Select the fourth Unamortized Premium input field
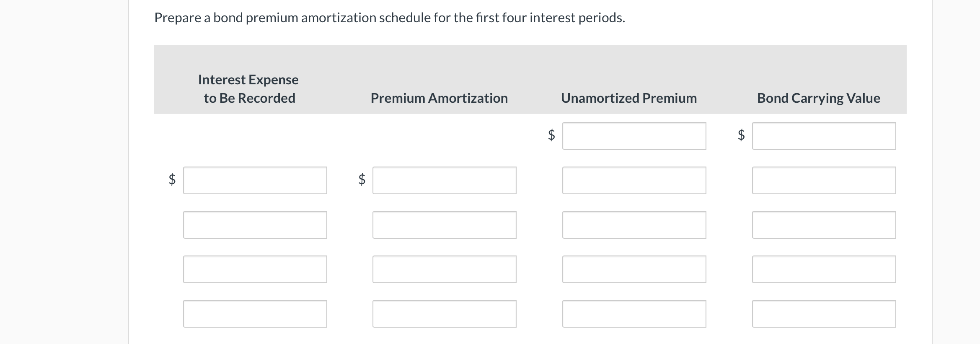This screenshot has width=980, height=344. [634, 269]
